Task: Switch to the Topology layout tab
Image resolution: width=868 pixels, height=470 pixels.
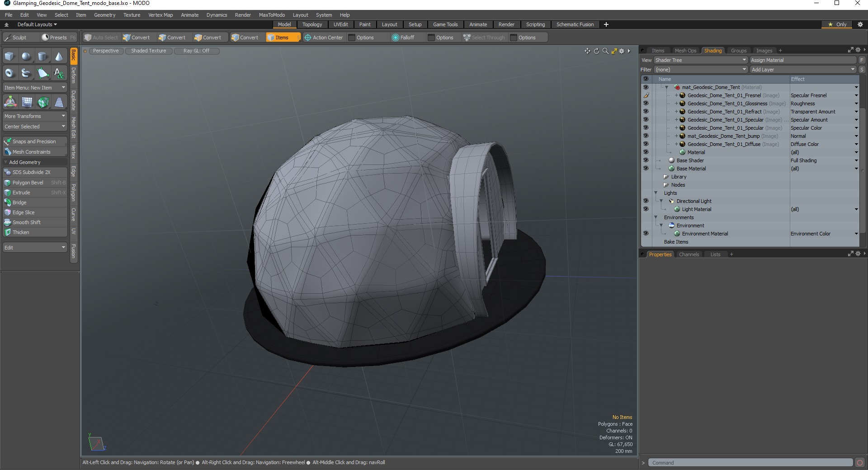Action: pos(312,24)
